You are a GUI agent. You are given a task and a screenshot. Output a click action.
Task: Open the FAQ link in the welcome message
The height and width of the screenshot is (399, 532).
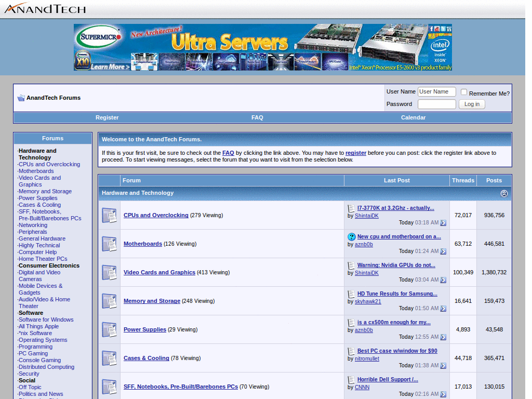click(x=228, y=153)
